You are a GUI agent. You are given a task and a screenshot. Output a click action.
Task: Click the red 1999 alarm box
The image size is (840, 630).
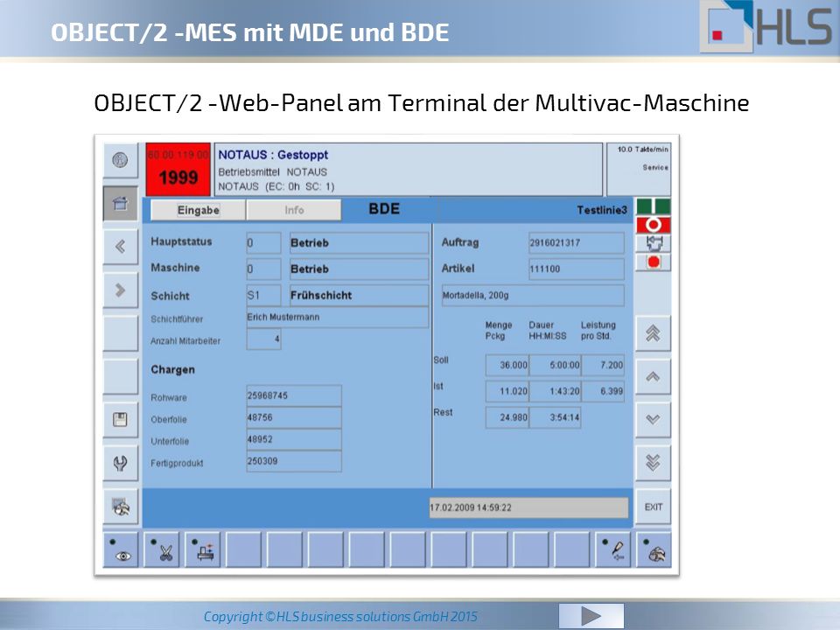tap(178, 169)
